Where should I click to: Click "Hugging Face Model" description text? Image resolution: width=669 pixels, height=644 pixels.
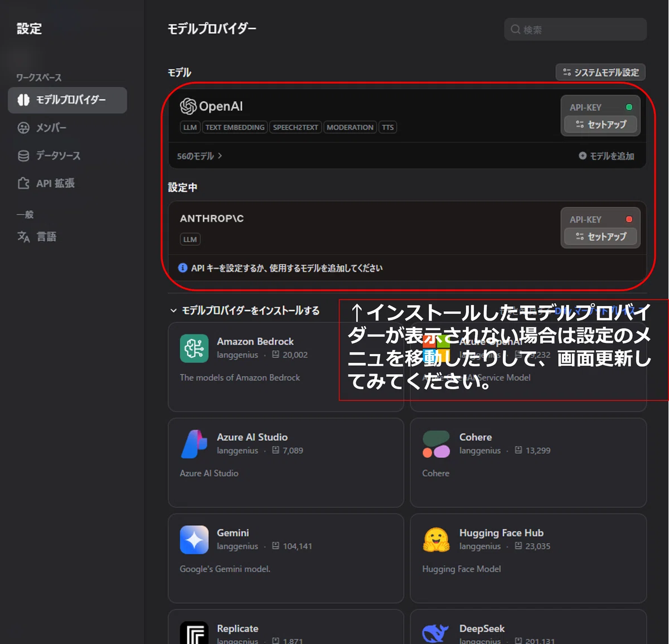tap(462, 569)
